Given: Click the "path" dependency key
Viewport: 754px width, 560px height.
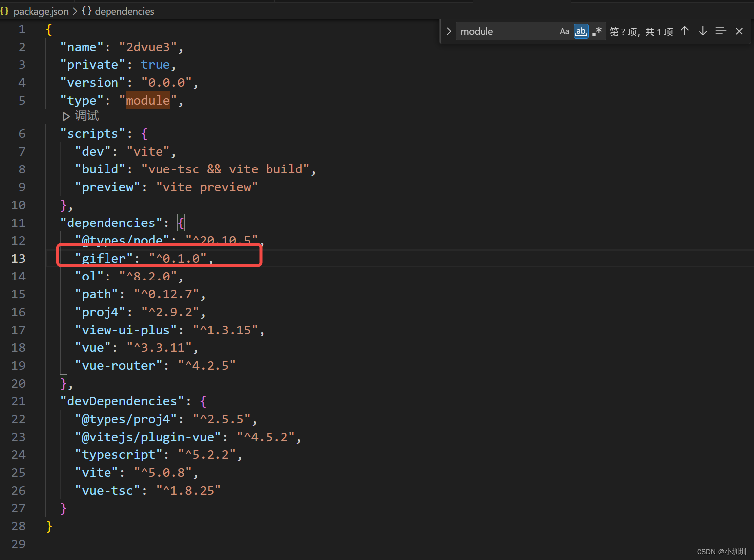Looking at the screenshot, I should click(x=97, y=294).
